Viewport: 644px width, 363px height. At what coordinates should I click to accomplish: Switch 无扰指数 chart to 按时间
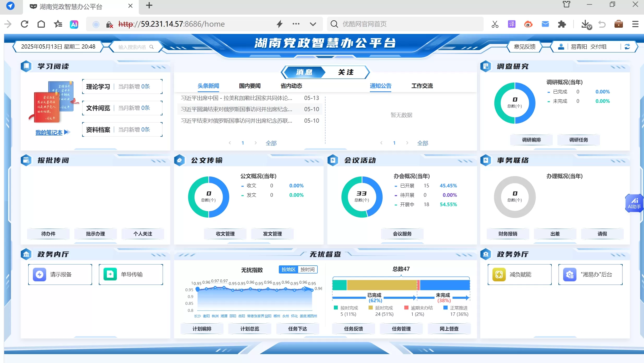point(307,269)
